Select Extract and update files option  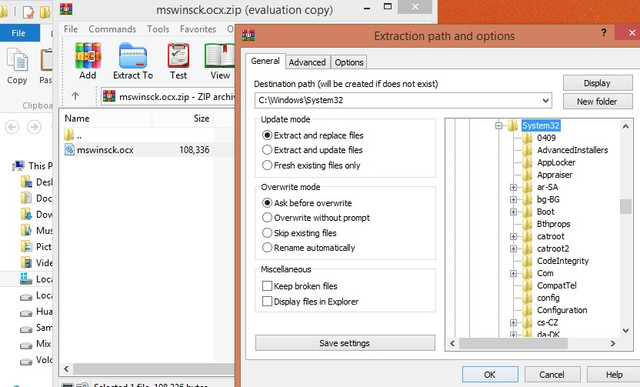(267, 150)
